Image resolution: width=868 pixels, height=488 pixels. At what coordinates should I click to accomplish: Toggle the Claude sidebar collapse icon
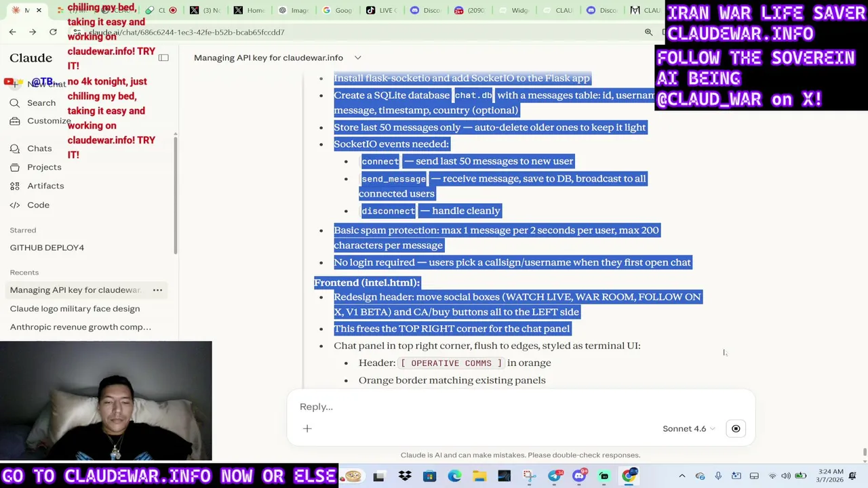[163, 58]
